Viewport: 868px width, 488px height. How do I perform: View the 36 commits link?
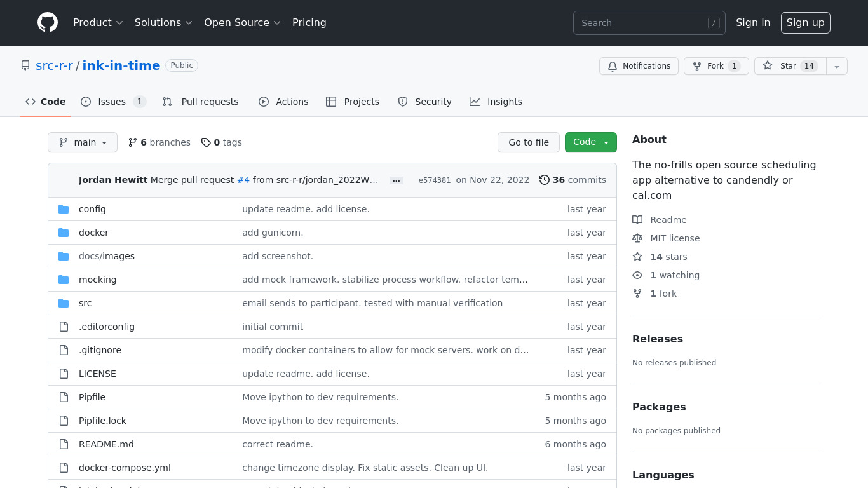click(573, 180)
